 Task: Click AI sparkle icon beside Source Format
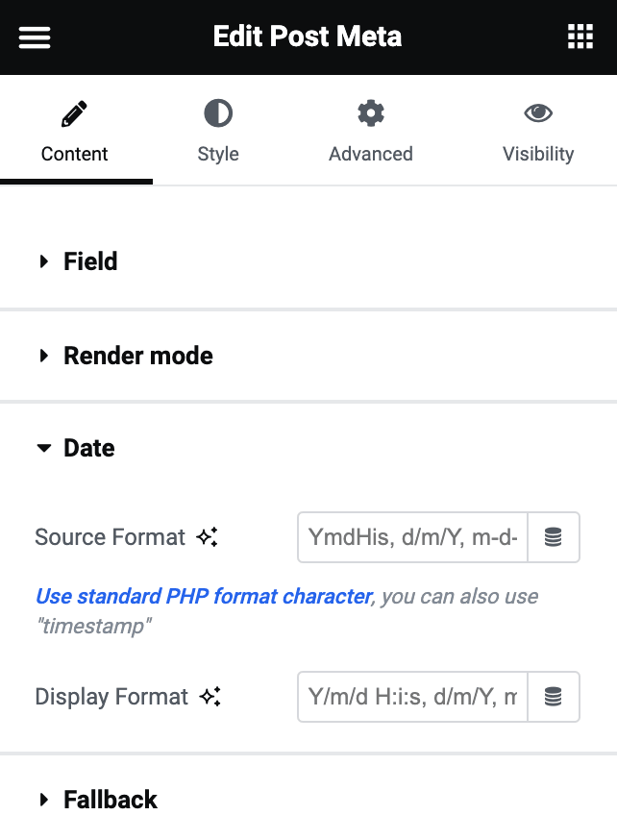pos(207,537)
